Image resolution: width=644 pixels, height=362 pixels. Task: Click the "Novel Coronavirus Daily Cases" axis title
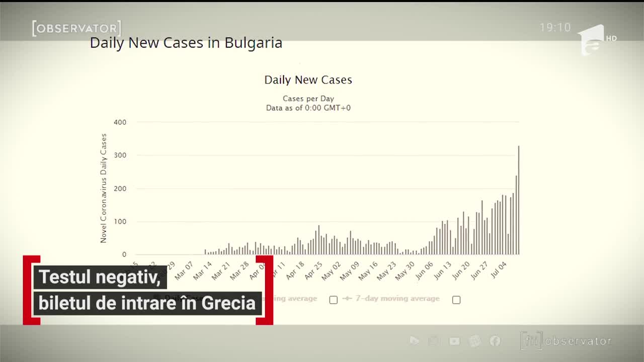104,188
